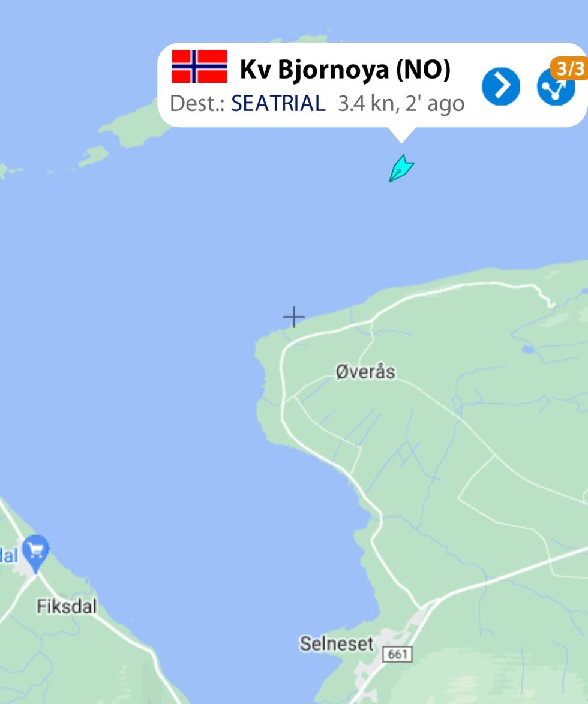
Task: Open the Kv Bjornoya (NO) vessel name
Action: click(345, 70)
